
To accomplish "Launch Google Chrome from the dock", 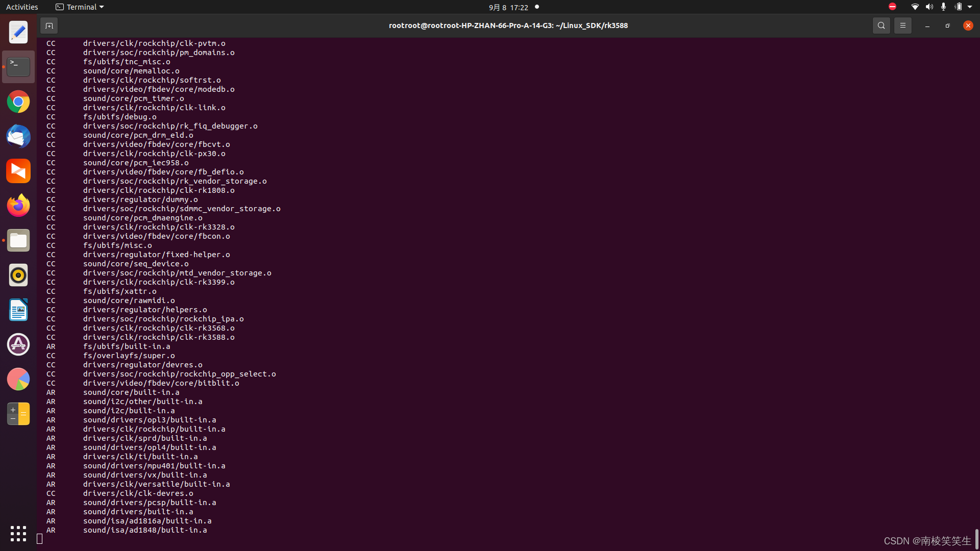I will tap(18, 102).
